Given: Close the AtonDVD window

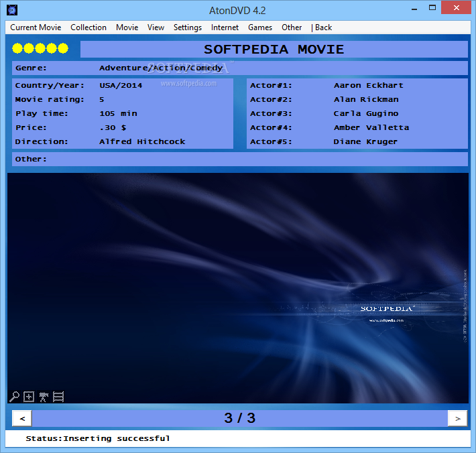Looking at the screenshot, I should pyautogui.click(x=457, y=8).
